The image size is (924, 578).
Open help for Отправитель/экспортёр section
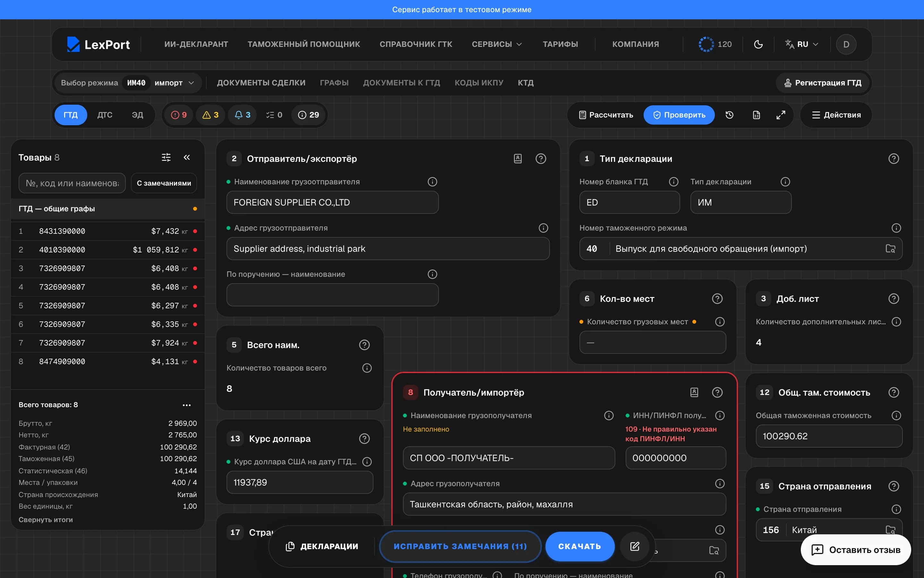click(541, 159)
